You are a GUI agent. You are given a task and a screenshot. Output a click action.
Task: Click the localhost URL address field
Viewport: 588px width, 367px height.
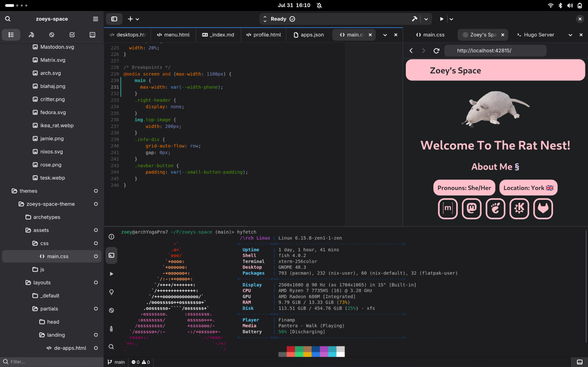495,51
